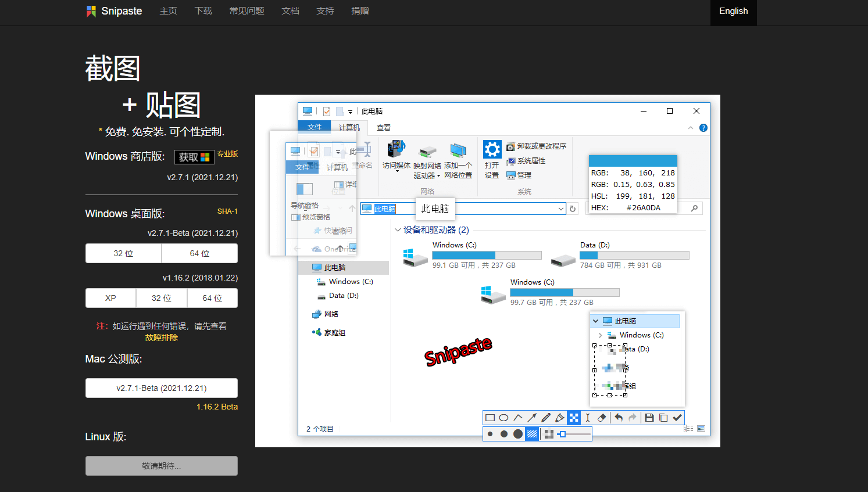The height and width of the screenshot is (492, 868).
Task: Select the text cursor annotation tool
Action: tap(588, 418)
